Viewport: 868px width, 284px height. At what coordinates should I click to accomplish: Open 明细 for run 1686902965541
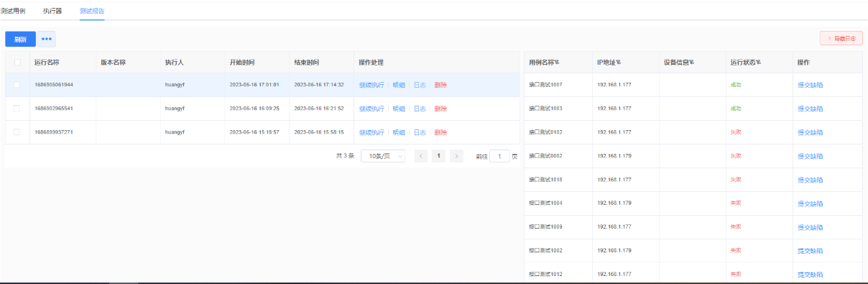click(x=399, y=109)
